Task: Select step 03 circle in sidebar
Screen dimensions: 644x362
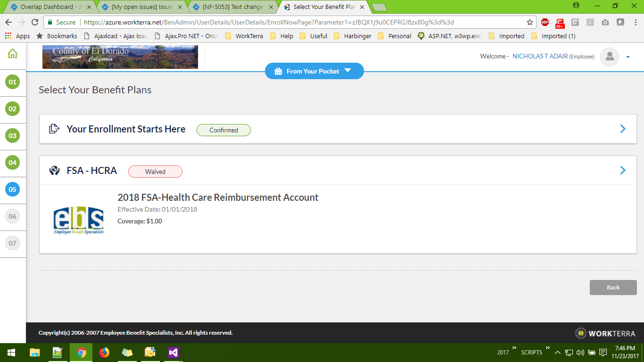Action: 12,136
